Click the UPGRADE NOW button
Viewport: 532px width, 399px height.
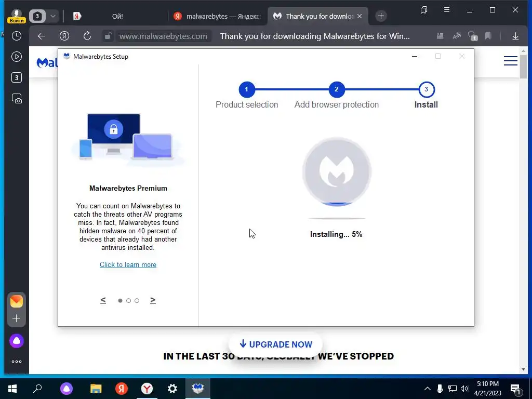click(275, 344)
